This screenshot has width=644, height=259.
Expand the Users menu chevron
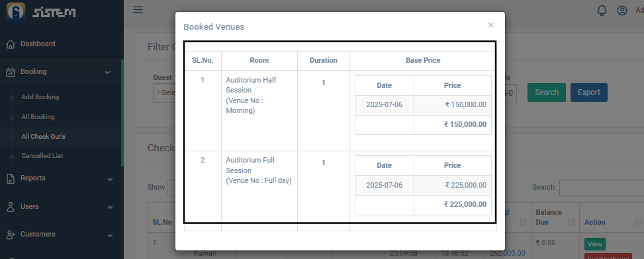(x=110, y=207)
